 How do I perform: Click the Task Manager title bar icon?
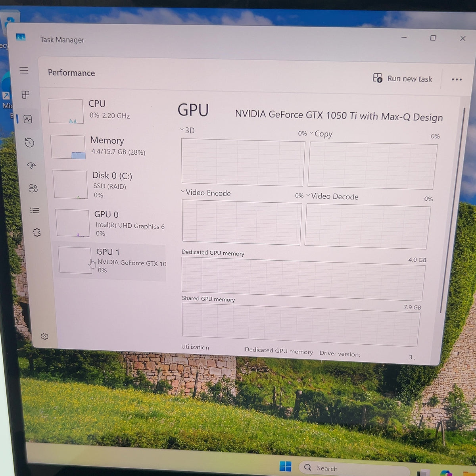pos(21,37)
